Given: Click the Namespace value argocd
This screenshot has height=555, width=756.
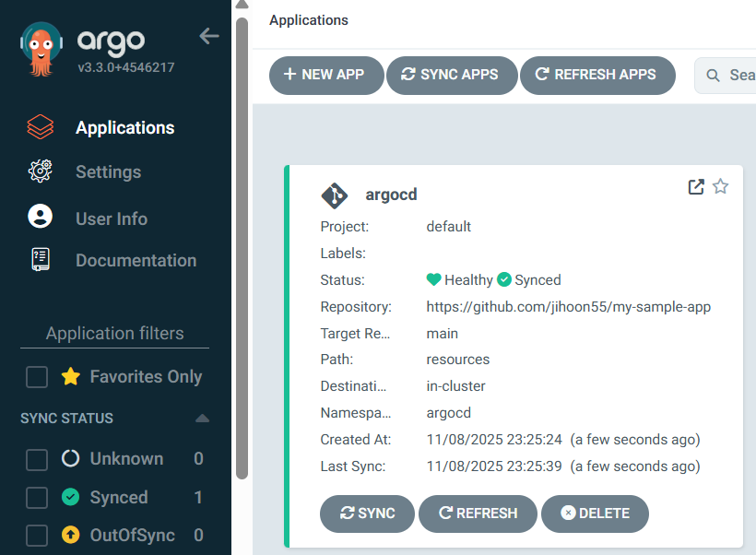Looking at the screenshot, I should 448,413.
